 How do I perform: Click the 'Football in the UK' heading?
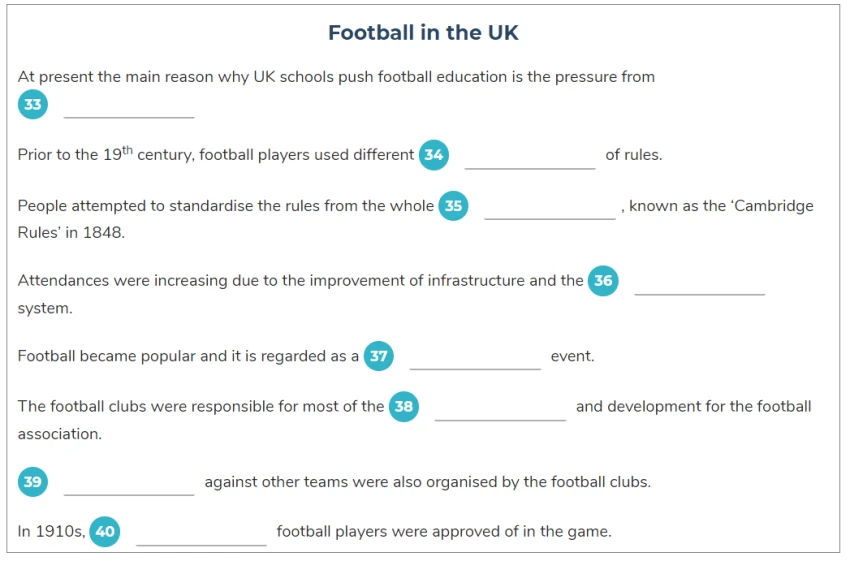click(423, 33)
